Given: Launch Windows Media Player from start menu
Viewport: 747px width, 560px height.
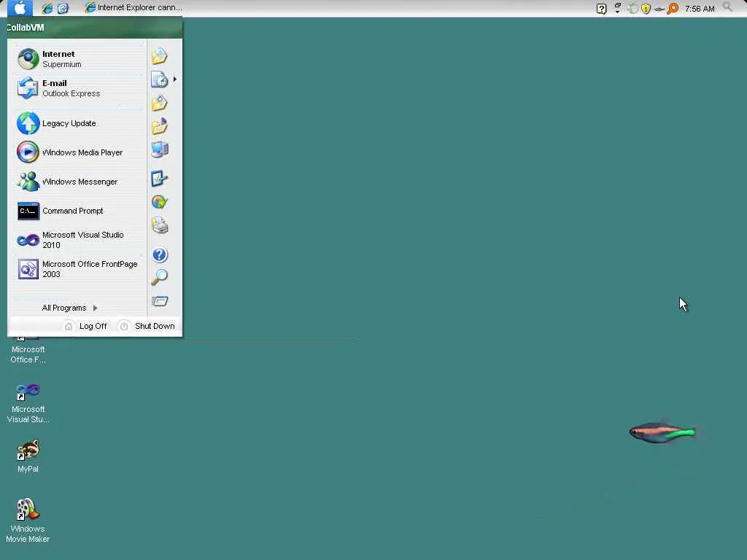Looking at the screenshot, I should [x=79, y=152].
